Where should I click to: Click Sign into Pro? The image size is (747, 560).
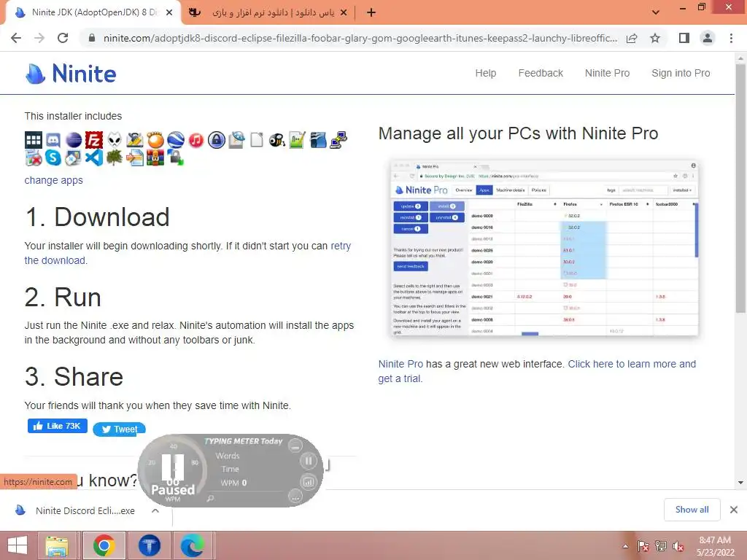click(x=681, y=74)
